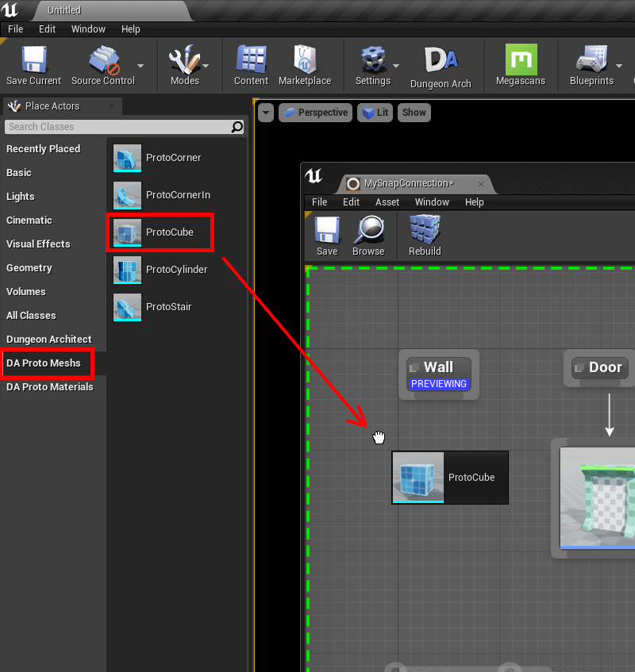Click the ProtoCorner mesh thumbnail
This screenshot has height=672, width=635.
pos(127,158)
